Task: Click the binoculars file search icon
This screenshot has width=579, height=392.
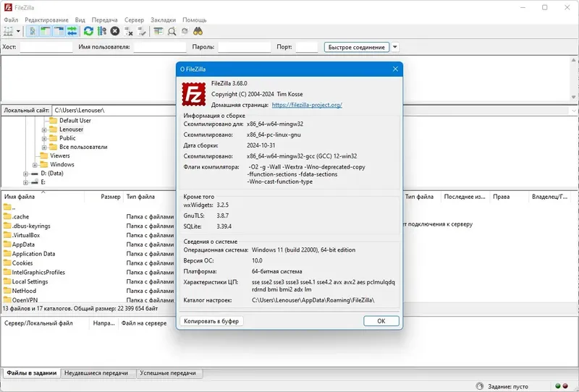Action: point(198,31)
